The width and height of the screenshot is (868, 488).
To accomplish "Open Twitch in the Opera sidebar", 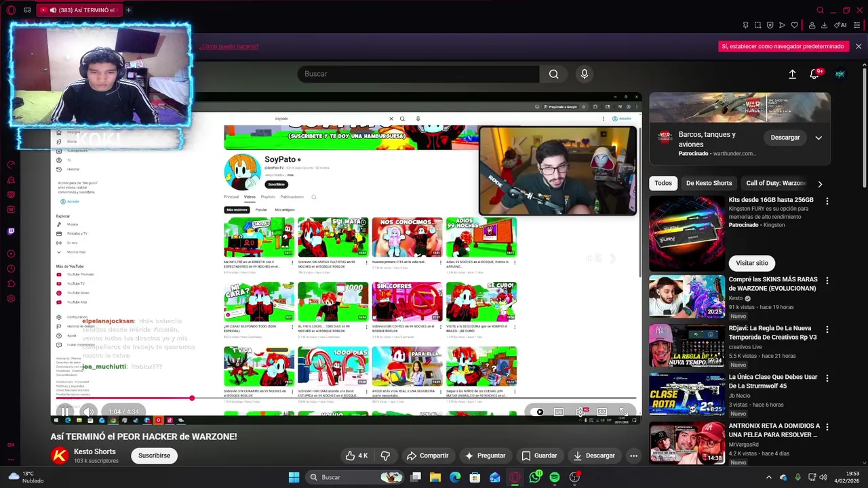I will coord(11,231).
